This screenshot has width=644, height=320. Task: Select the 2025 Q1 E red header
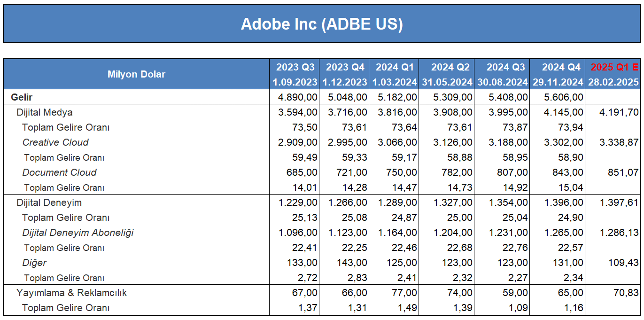coord(614,67)
